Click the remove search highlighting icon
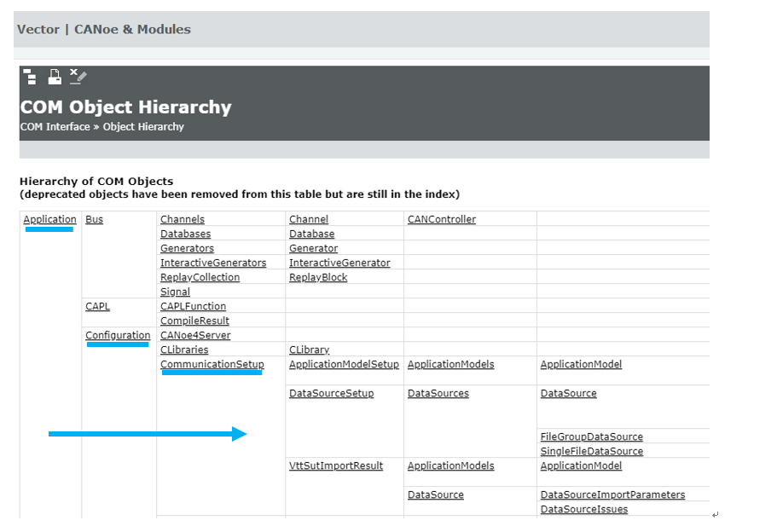This screenshot has width=777, height=532. click(78, 77)
